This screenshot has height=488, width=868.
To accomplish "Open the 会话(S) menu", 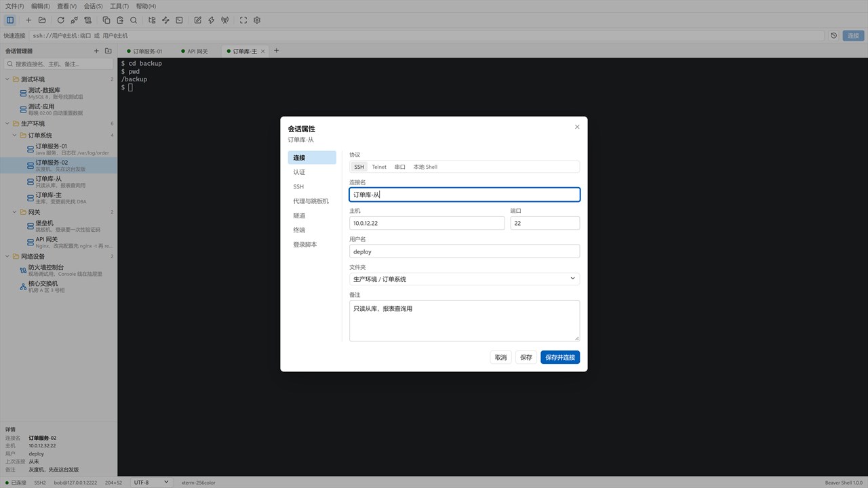I will (x=94, y=6).
